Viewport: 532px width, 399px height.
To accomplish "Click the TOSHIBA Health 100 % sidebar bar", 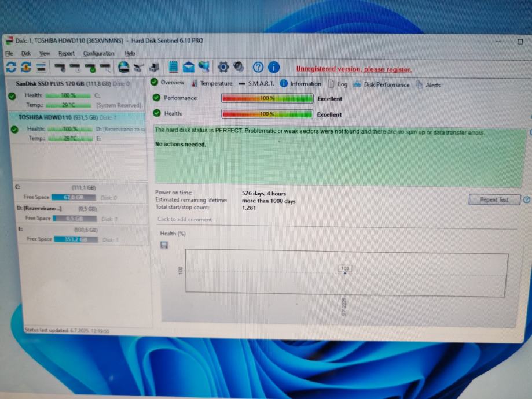I will point(70,129).
